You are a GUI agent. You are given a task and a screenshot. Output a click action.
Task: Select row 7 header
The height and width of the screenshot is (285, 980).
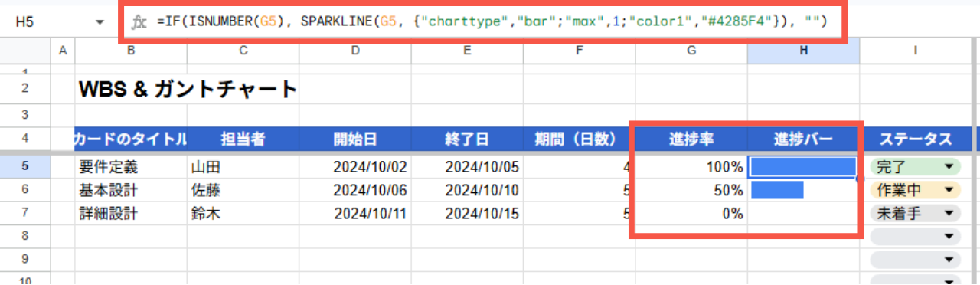coord(25,214)
